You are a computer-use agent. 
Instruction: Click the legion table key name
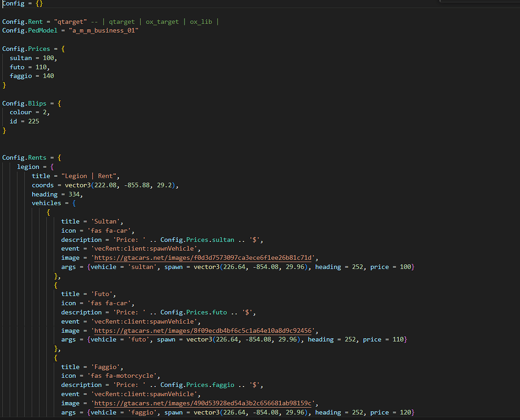[28, 167]
